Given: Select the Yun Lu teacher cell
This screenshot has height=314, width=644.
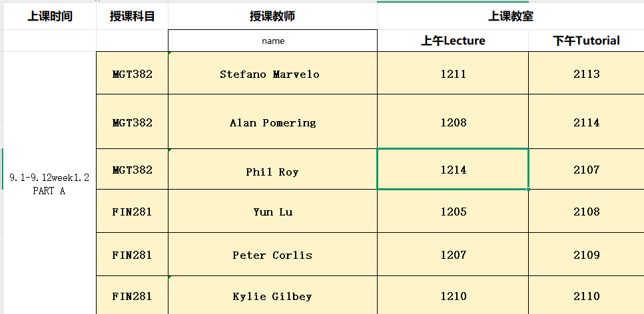Looking at the screenshot, I should 272,212.
